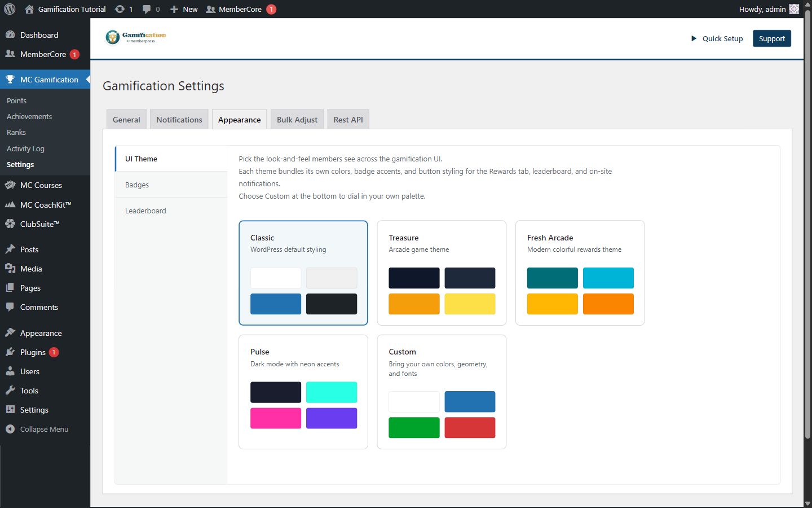Click the Classic theme blue swatch
This screenshot has height=508, width=812.
click(x=276, y=304)
